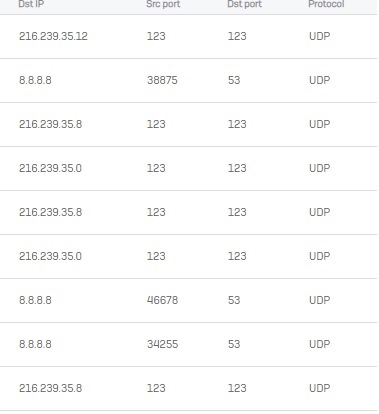Click source port 38875 cell
379x414 pixels.
[x=162, y=80]
